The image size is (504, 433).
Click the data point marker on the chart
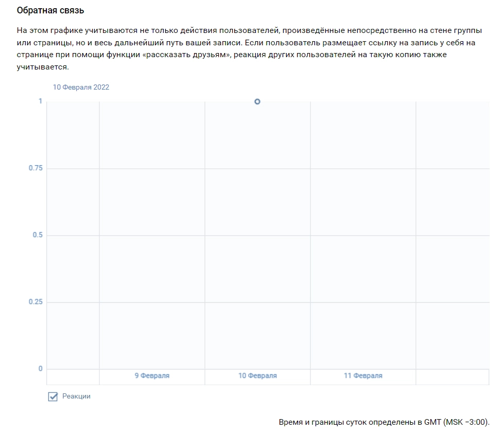pos(257,101)
